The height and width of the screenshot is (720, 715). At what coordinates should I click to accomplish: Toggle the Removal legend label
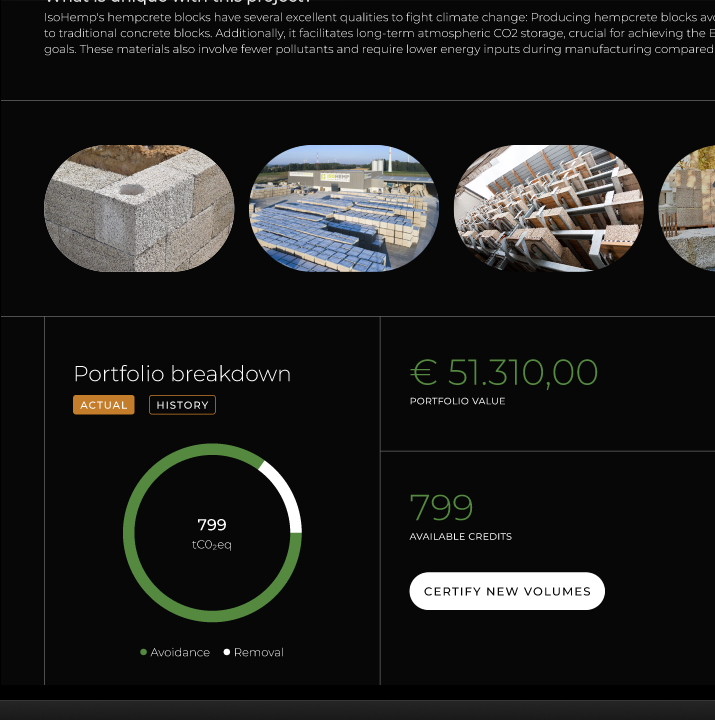point(259,652)
